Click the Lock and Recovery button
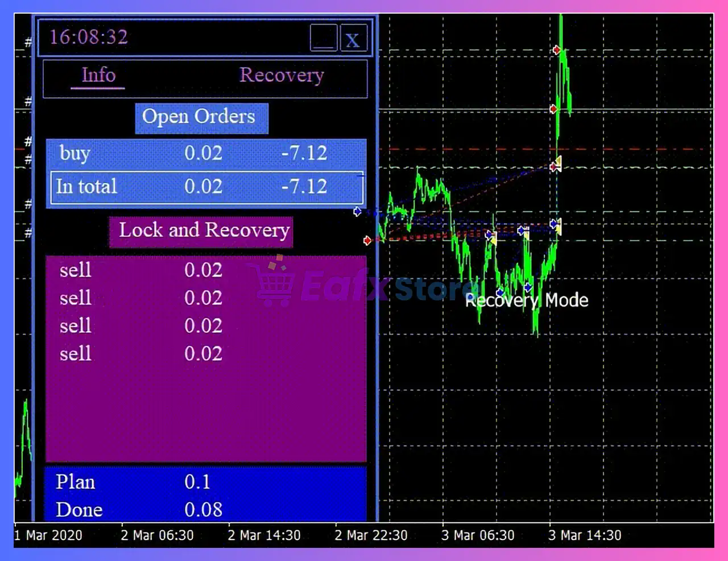This screenshot has width=728, height=561. point(201,231)
